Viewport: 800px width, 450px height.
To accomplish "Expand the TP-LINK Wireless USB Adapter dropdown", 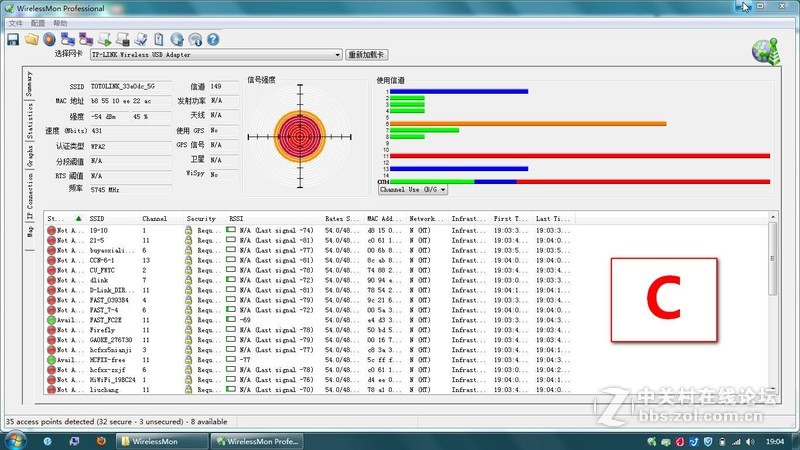I will click(337, 55).
